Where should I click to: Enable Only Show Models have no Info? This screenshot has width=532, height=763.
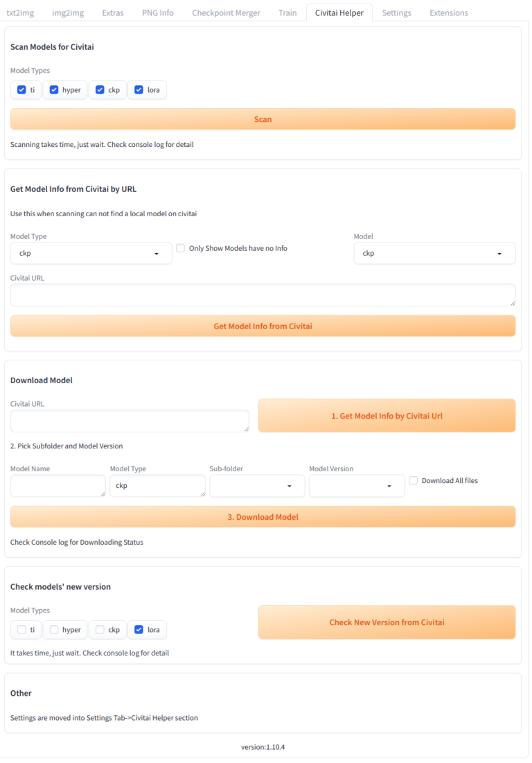[x=181, y=248]
